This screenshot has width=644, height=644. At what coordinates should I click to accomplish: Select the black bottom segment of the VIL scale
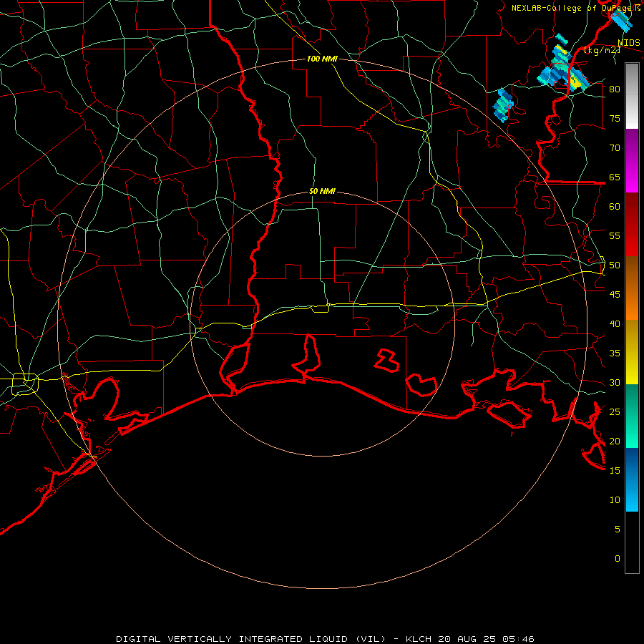[x=632, y=542]
